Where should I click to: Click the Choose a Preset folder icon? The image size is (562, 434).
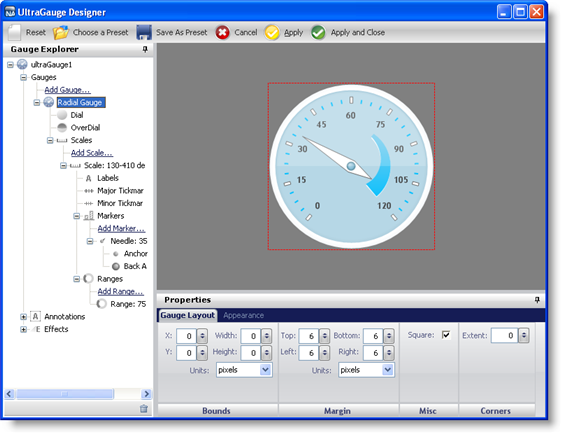(61, 32)
